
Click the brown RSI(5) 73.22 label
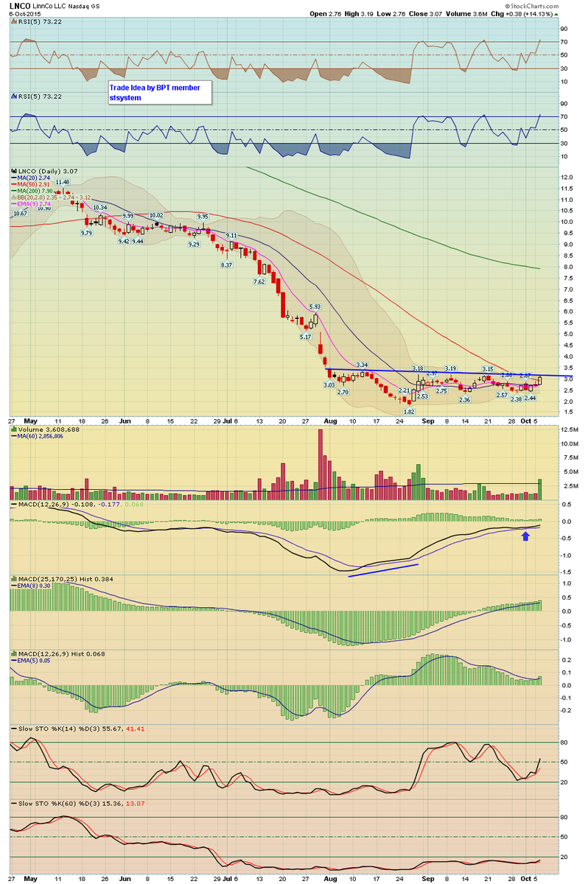pyautogui.click(x=37, y=23)
